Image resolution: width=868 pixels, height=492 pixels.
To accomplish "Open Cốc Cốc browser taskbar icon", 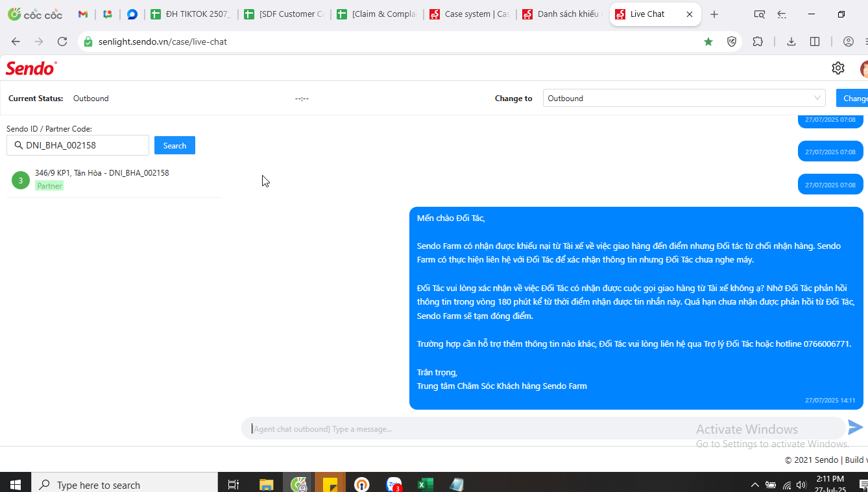I will [x=298, y=484].
